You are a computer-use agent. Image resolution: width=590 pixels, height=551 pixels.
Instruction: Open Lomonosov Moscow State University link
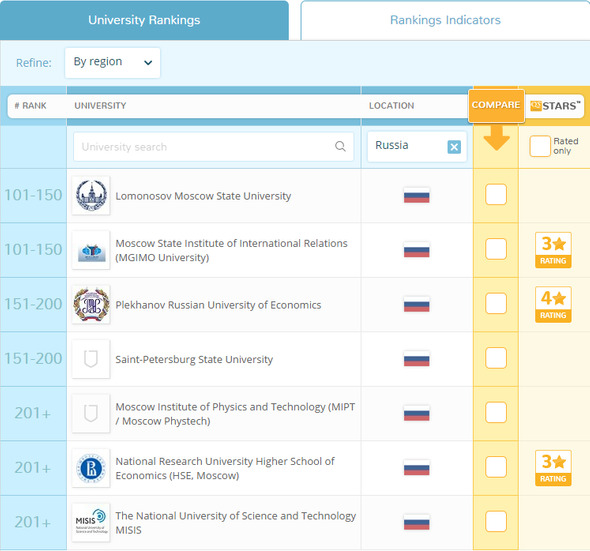203,196
